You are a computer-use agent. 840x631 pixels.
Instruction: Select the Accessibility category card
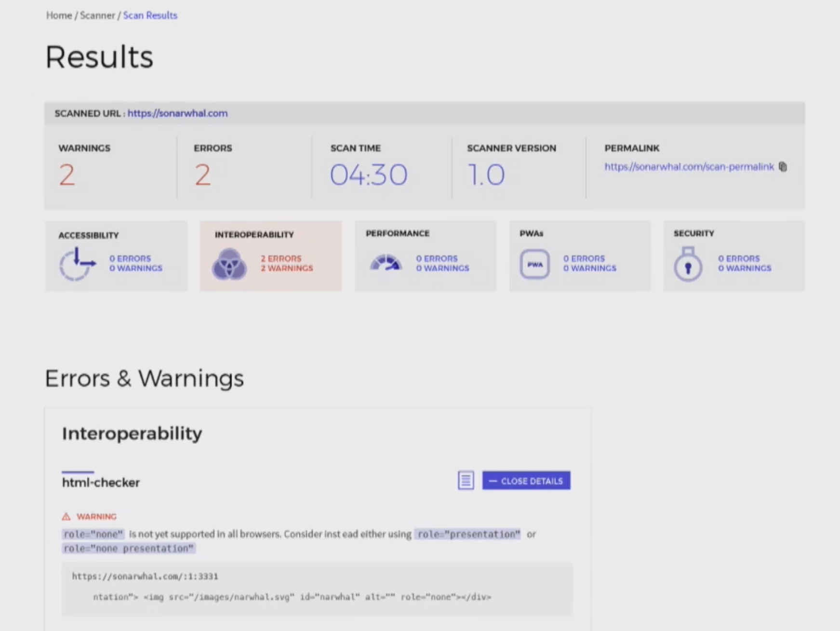point(117,256)
